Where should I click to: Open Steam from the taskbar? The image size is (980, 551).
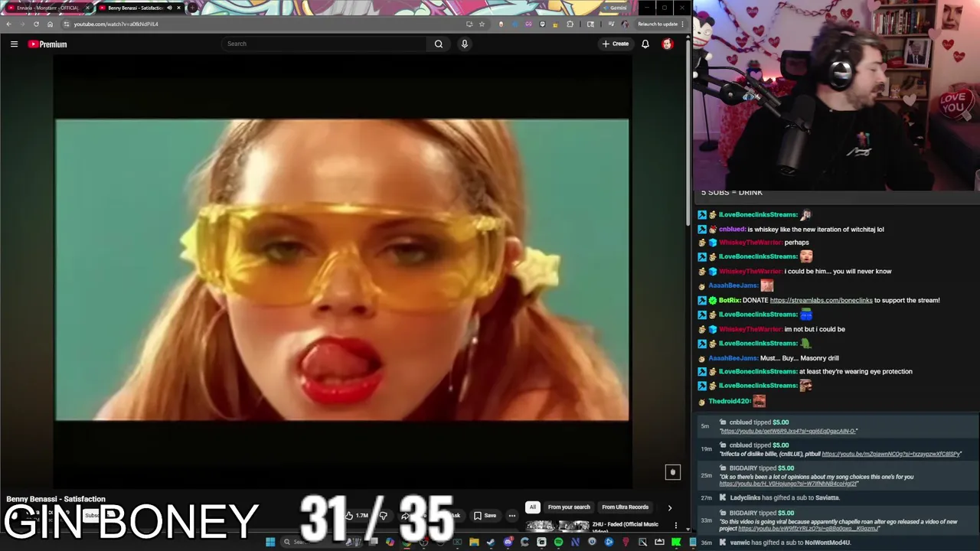point(491,542)
